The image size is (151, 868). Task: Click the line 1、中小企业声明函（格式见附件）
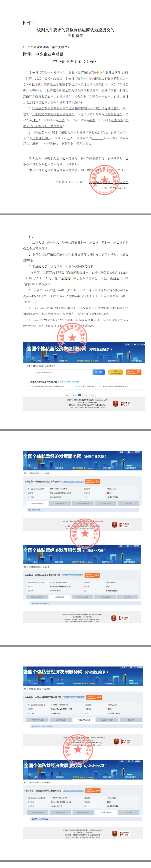(46, 47)
